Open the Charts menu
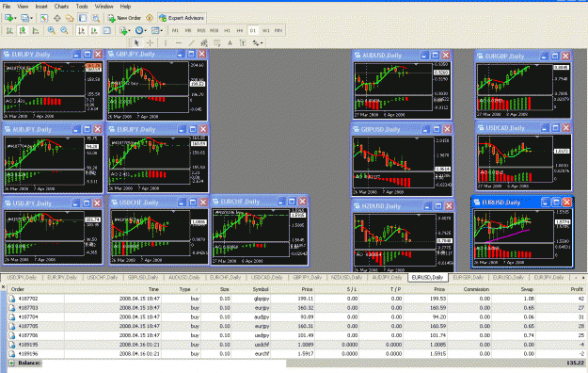Screen dimensions: 588x373 [61, 7]
